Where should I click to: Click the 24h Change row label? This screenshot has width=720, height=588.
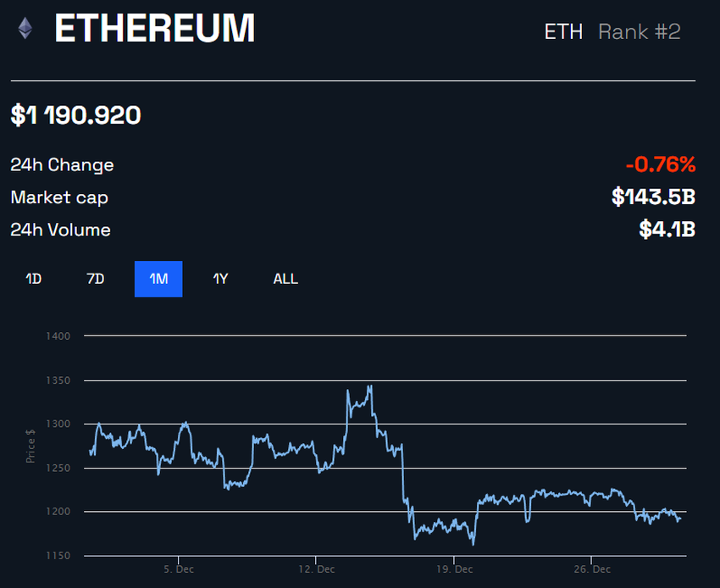pyautogui.click(x=62, y=164)
